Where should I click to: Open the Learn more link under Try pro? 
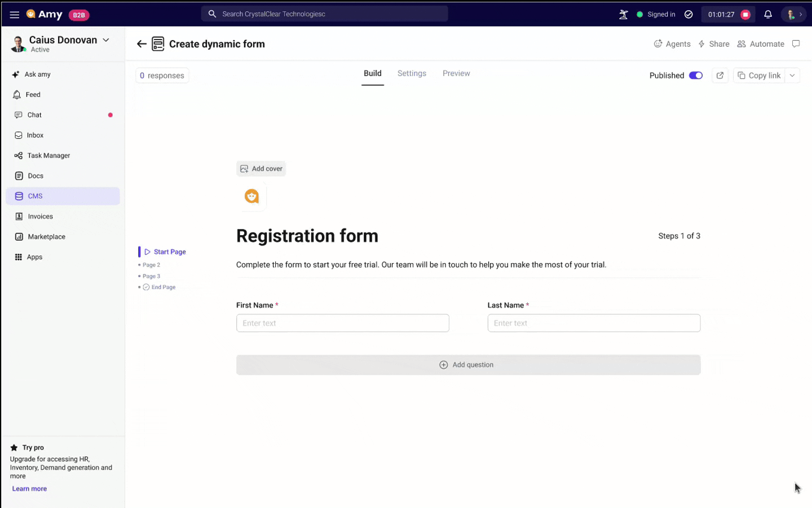(29, 488)
